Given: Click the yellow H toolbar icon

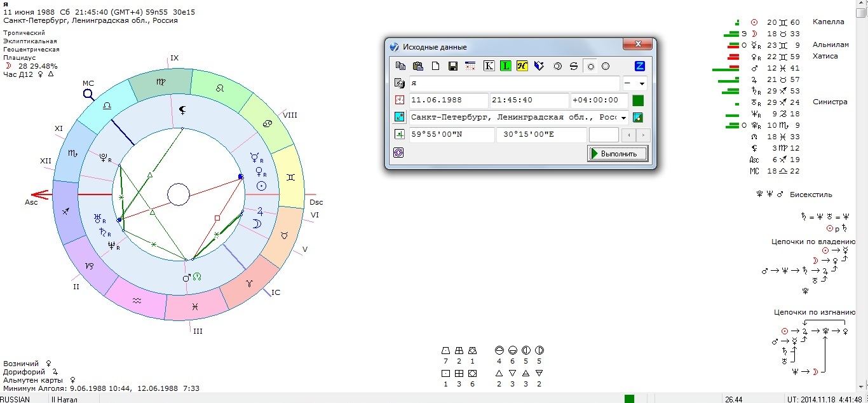Looking at the screenshot, I should pyautogui.click(x=522, y=66).
